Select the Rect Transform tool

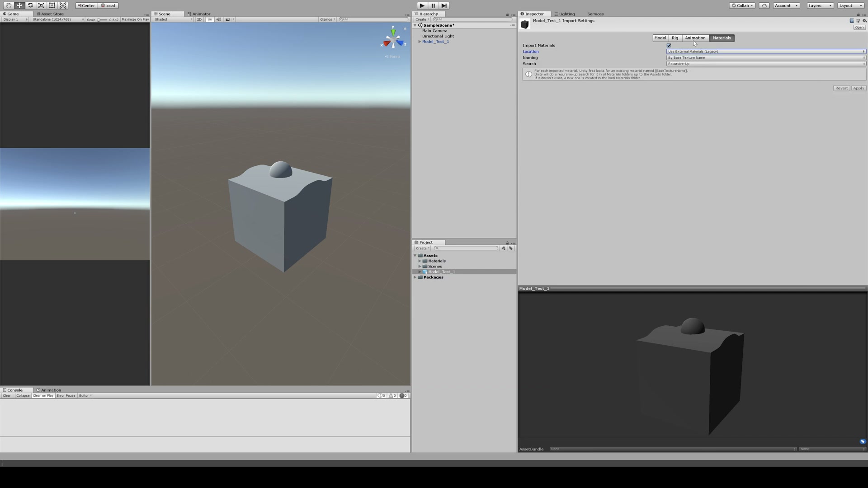[x=52, y=5]
